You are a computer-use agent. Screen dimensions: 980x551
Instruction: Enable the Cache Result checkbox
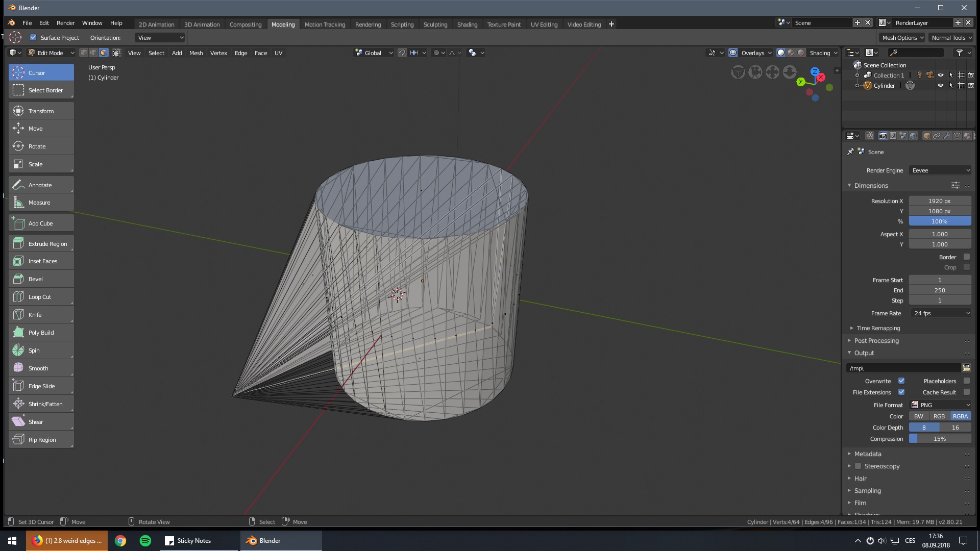coord(967,392)
